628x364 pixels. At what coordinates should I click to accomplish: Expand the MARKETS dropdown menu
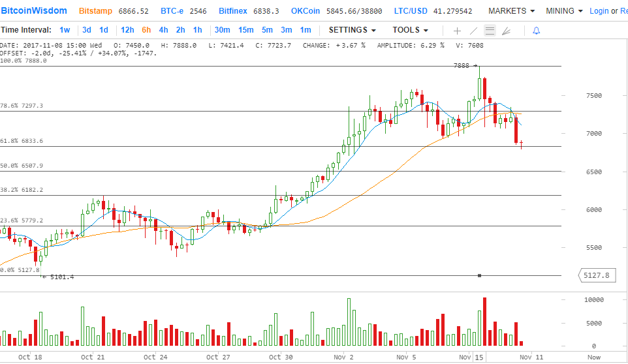coord(511,11)
